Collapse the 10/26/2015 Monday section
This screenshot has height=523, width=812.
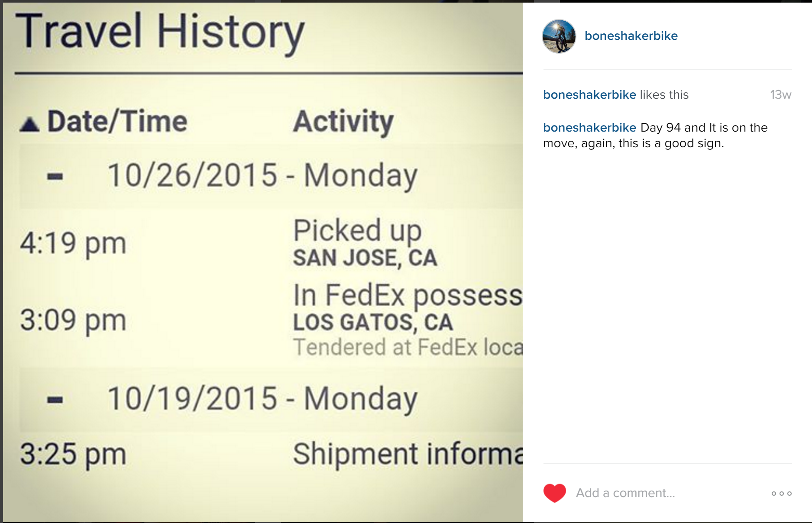[55, 176]
